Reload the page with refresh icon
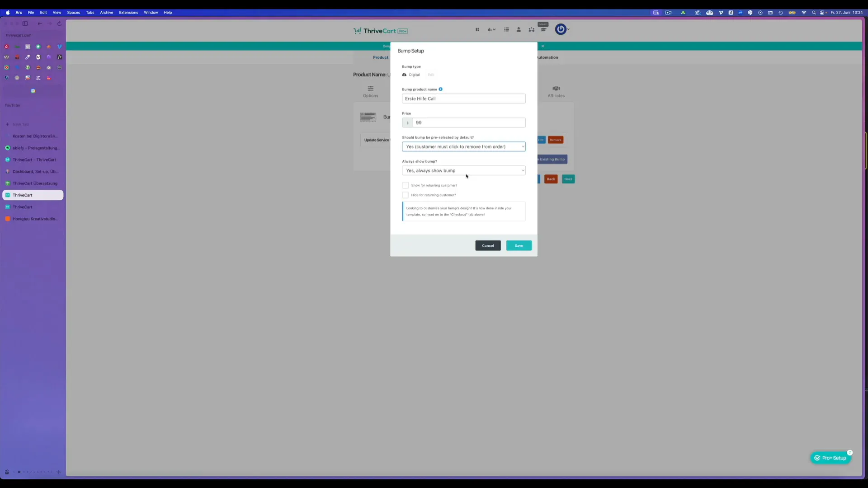The height and width of the screenshot is (488, 868). tap(59, 23)
